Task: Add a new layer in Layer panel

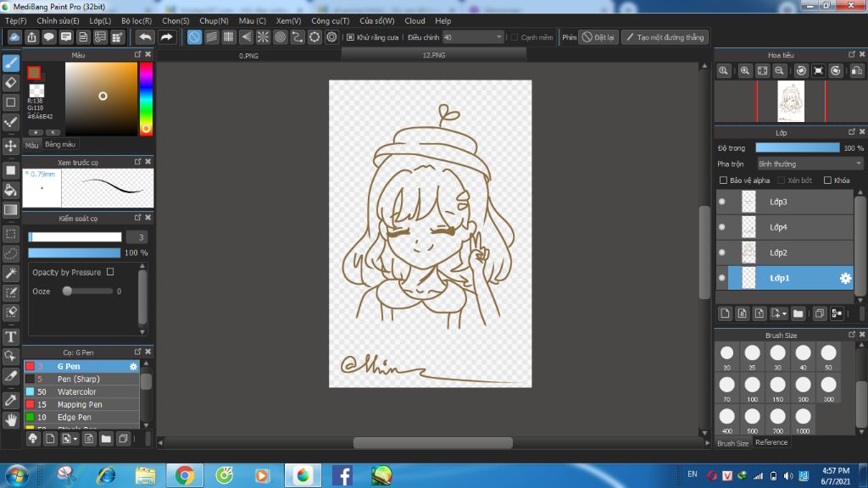Action: pos(726,313)
